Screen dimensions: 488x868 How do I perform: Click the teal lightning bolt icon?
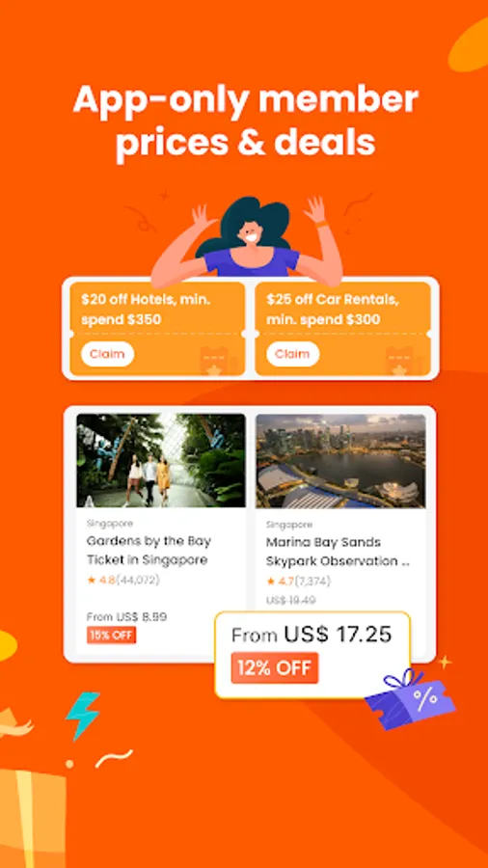83,716
